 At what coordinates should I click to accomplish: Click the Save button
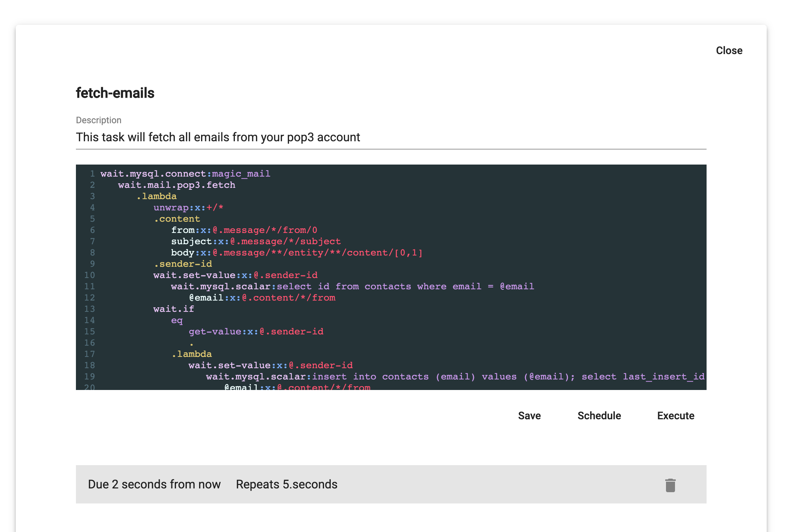pyautogui.click(x=529, y=416)
